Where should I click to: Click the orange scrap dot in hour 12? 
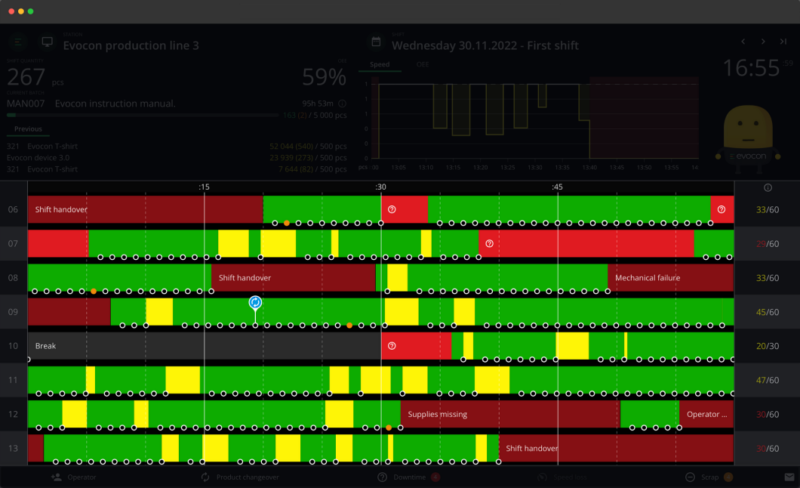pos(389,428)
